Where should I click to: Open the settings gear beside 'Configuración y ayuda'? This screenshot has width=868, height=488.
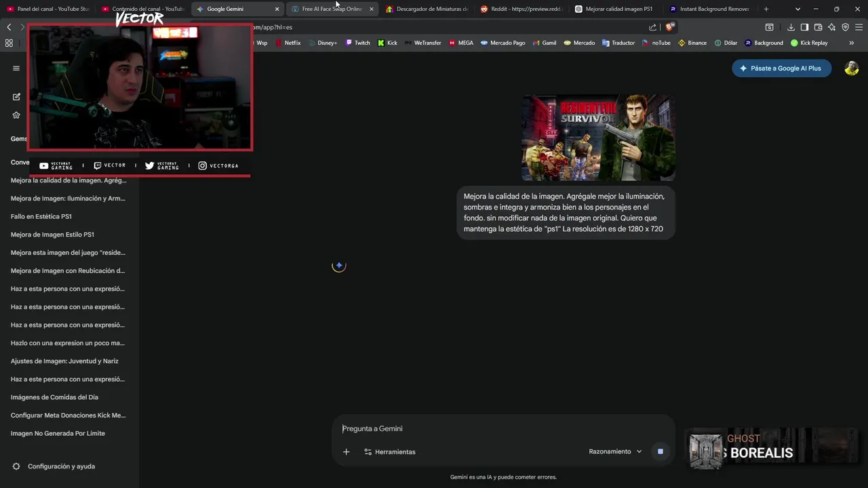[x=16, y=466]
